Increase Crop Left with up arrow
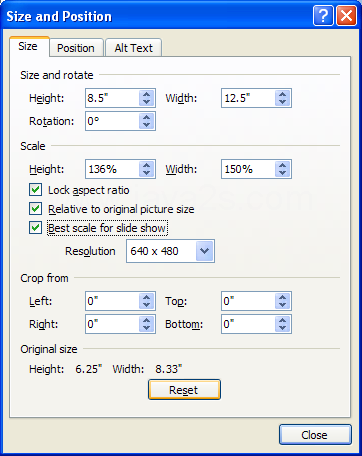Screen dimensions: 362x456 coord(146,297)
